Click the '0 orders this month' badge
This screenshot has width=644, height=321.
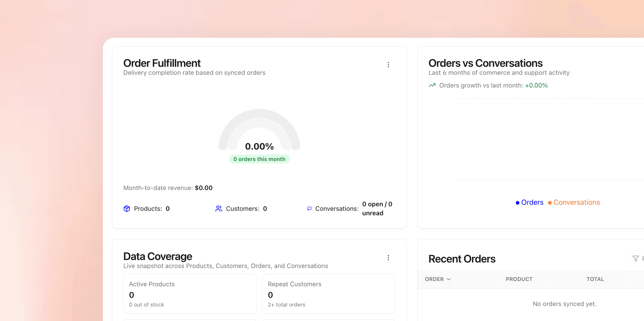click(x=259, y=159)
